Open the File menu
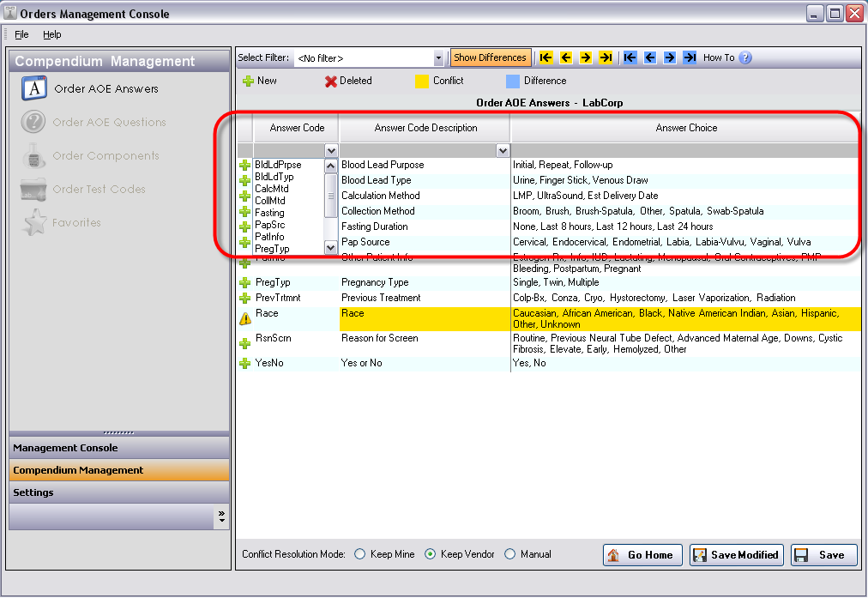Screen dimensions: 868x598 click(21, 34)
